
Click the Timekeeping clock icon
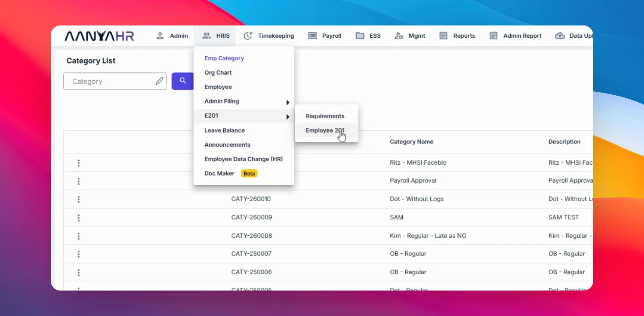(248, 36)
